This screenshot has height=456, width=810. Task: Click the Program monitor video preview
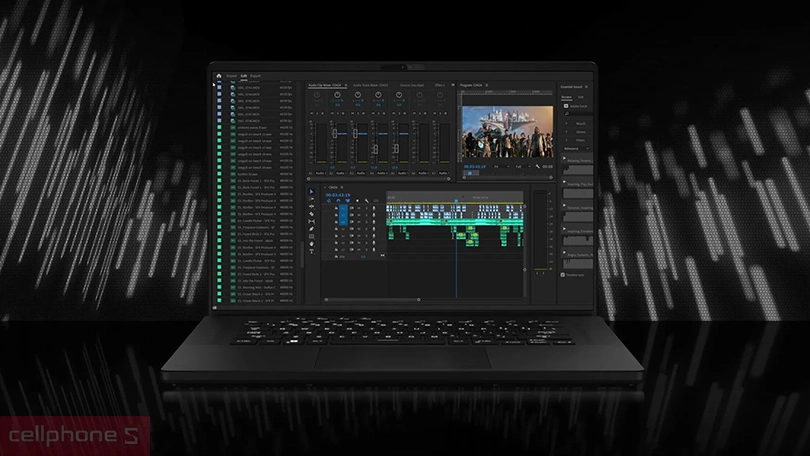click(x=507, y=132)
